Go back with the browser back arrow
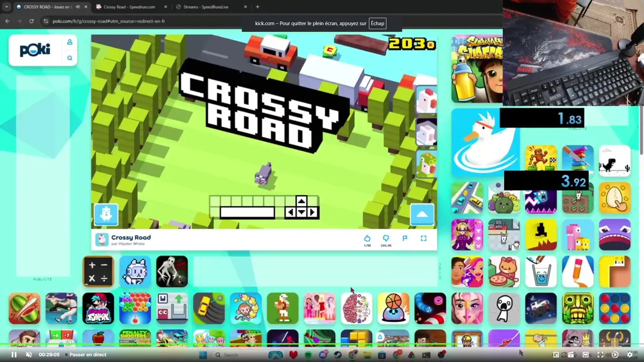 (x=7, y=21)
